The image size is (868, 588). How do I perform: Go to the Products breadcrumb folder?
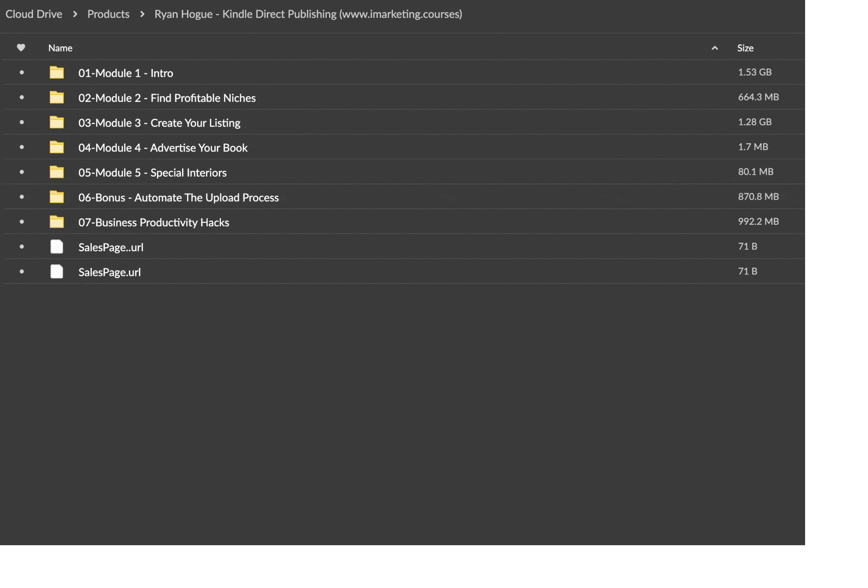point(108,14)
